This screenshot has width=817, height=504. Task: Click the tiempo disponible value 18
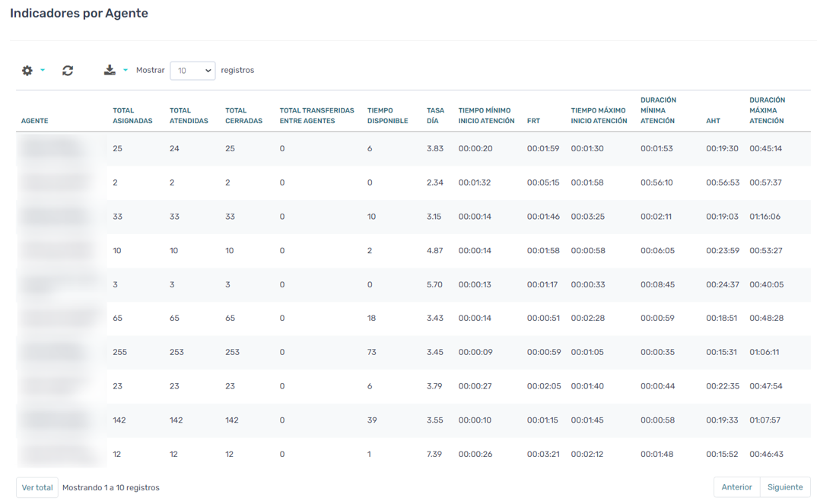371,318
